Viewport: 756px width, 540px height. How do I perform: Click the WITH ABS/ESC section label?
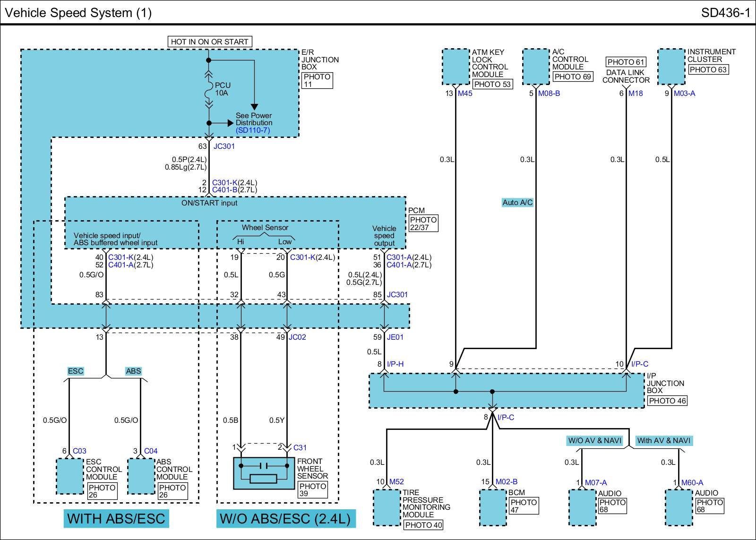[x=116, y=518]
